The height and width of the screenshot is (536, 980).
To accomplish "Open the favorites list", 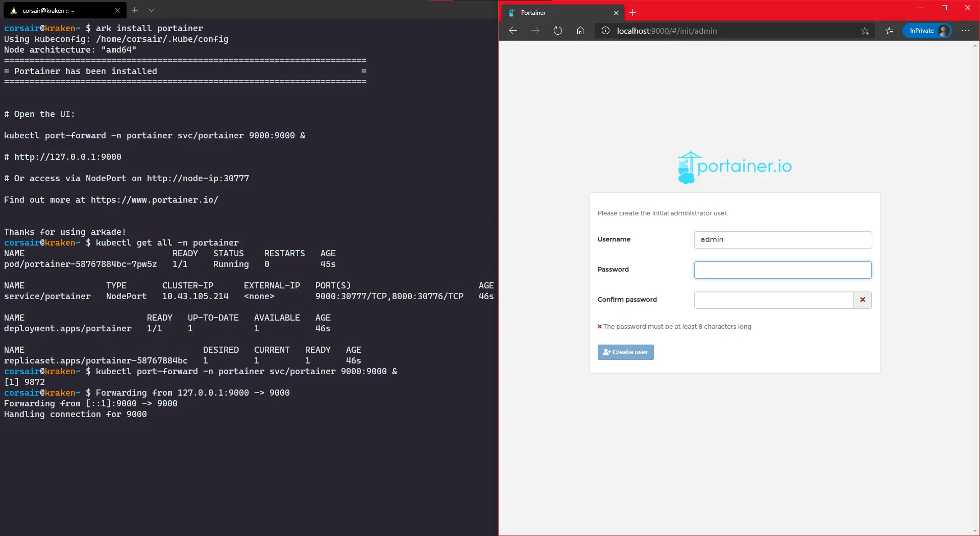I will coord(889,31).
